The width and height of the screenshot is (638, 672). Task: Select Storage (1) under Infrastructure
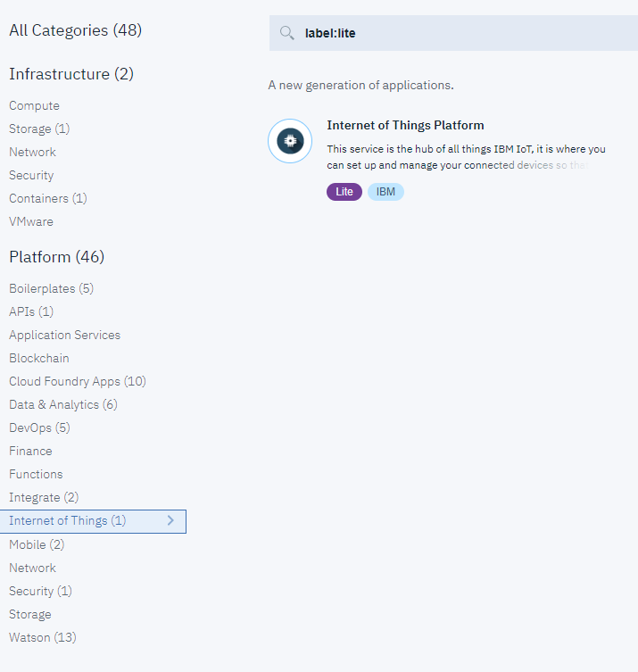click(x=39, y=129)
